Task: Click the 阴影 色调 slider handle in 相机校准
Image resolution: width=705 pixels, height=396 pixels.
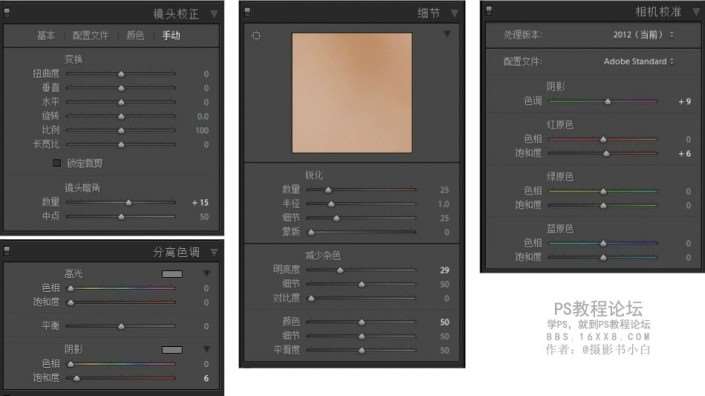Action: click(608, 102)
